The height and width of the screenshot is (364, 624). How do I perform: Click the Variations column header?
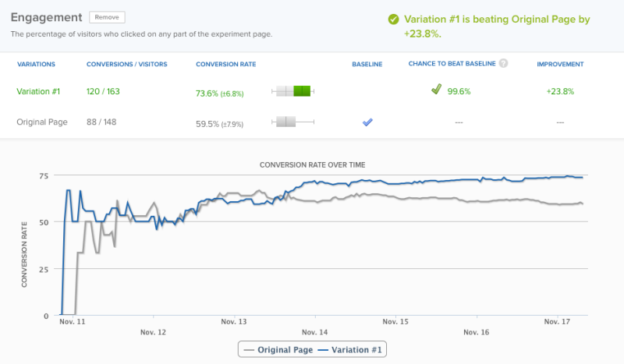36,64
